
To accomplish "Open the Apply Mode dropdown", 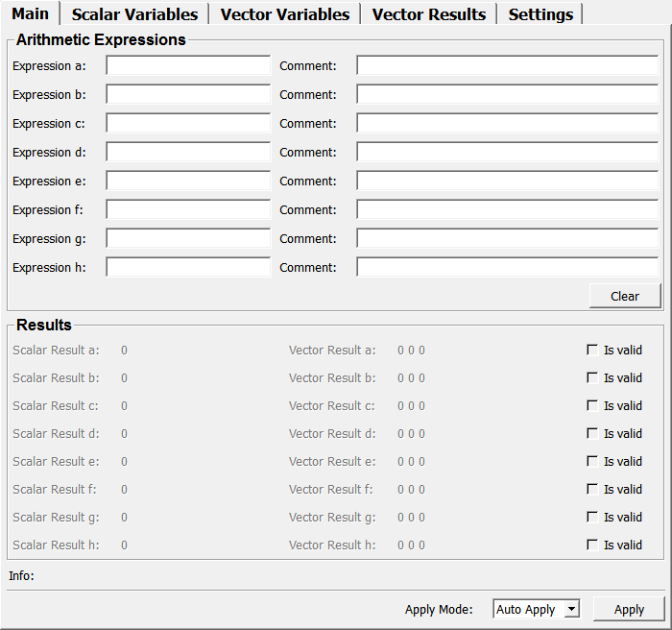I will pos(537,609).
